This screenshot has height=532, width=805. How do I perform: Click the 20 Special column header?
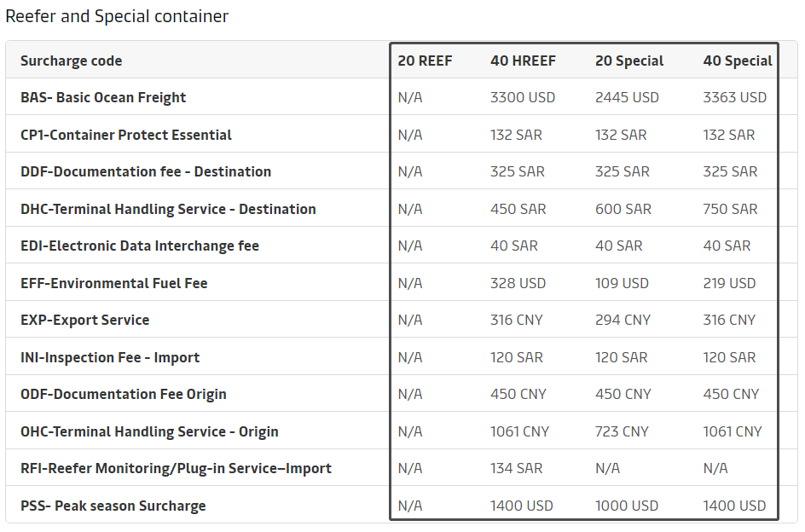[x=629, y=61]
